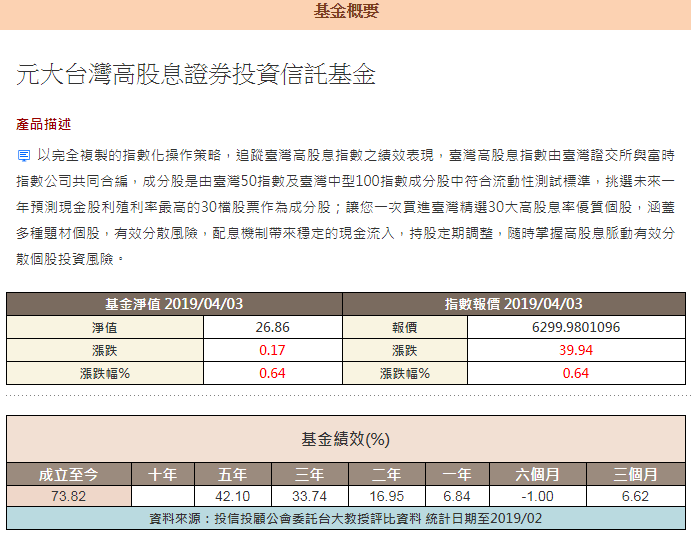Click the 基金概要 header banner
Image resolution: width=691 pixels, height=534 pixels.
coord(346,13)
